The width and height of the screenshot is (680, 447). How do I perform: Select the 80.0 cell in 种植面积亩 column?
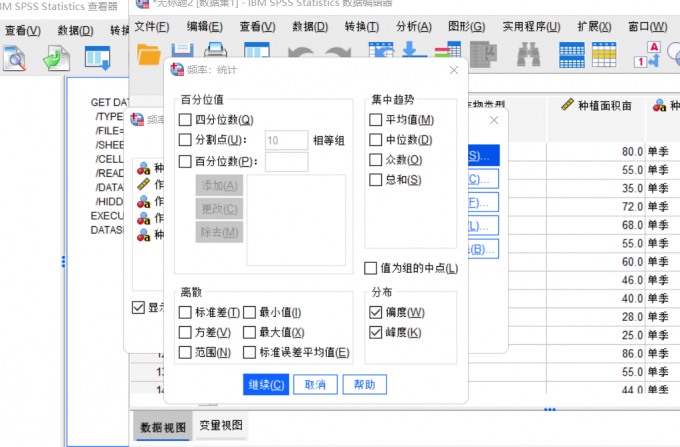click(x=596, y=151)
